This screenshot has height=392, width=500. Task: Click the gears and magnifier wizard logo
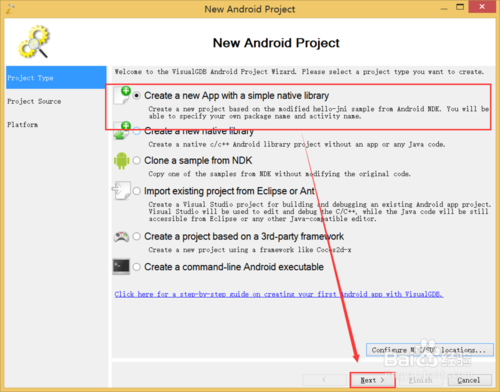click(34, 42)
